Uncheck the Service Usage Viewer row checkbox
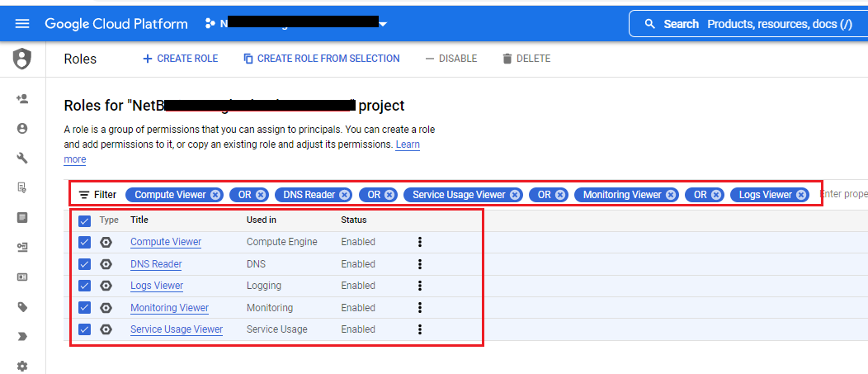Image resolution: width=868 pixels, height=374 pixels. point(85,329)
